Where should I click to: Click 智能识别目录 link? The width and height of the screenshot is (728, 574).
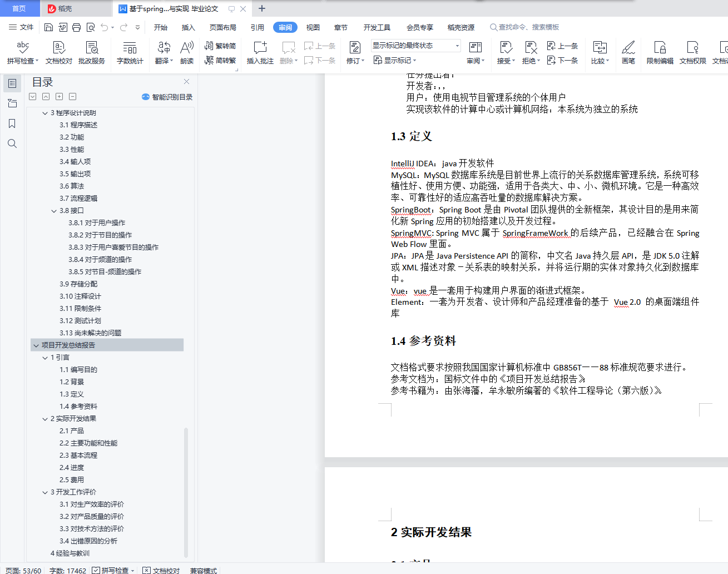click(167, 97)
